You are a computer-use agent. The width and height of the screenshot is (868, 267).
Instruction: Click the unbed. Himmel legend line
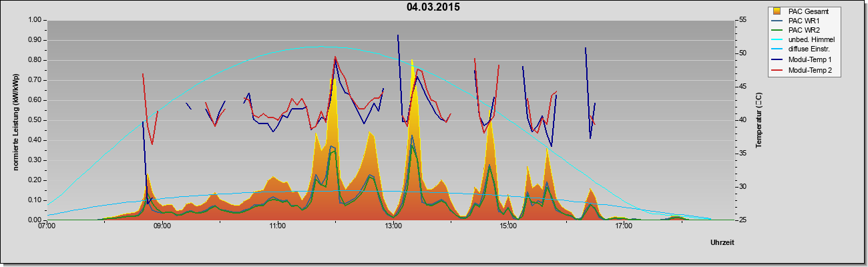point(778,41)
